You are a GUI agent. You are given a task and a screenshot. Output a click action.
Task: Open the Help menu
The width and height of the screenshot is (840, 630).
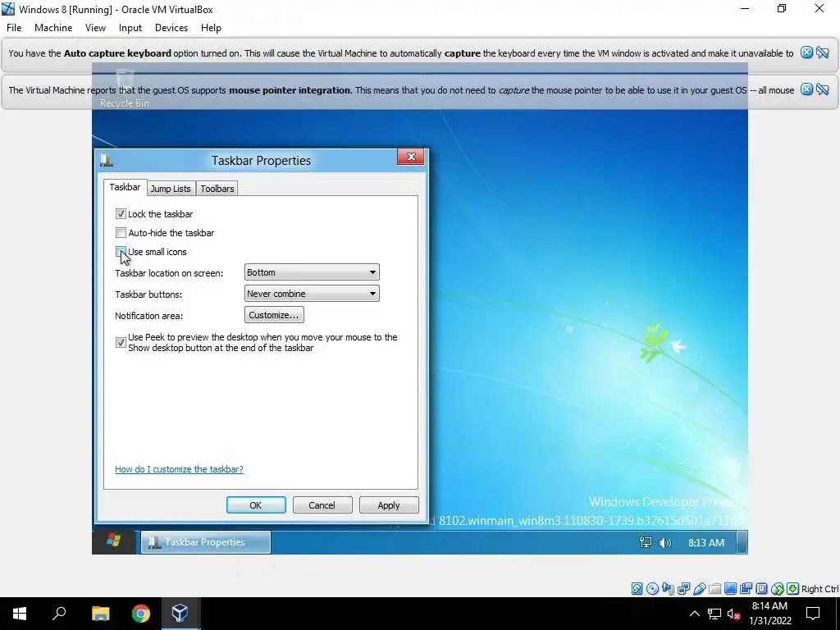point(211,28)
